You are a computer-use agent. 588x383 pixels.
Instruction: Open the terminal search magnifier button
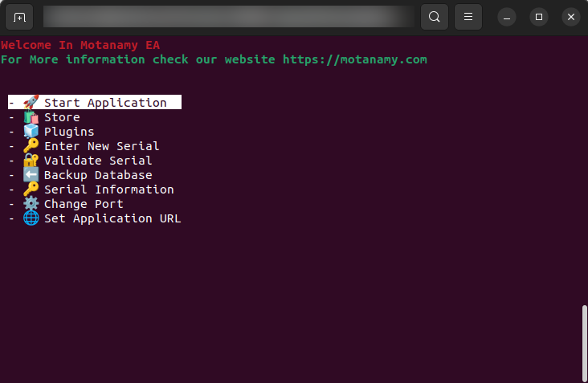coord(434,17)
